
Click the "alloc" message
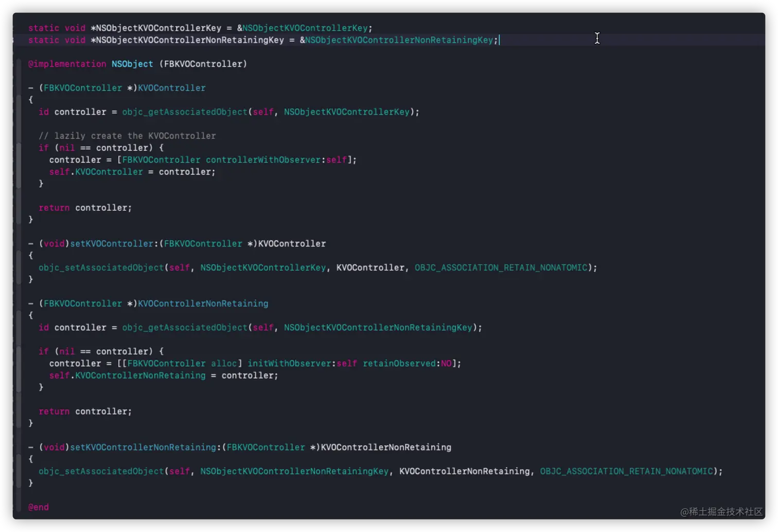click(224, 364)
